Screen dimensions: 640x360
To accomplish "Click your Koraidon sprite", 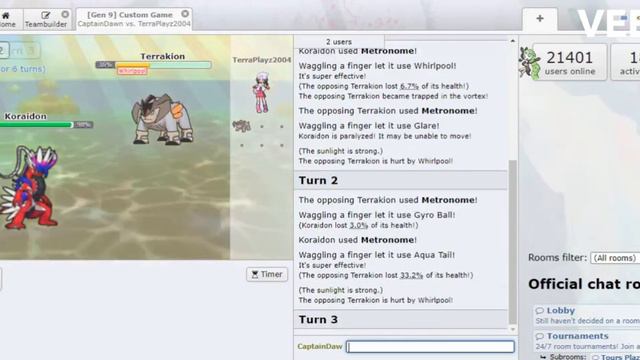I will [29, 188].
